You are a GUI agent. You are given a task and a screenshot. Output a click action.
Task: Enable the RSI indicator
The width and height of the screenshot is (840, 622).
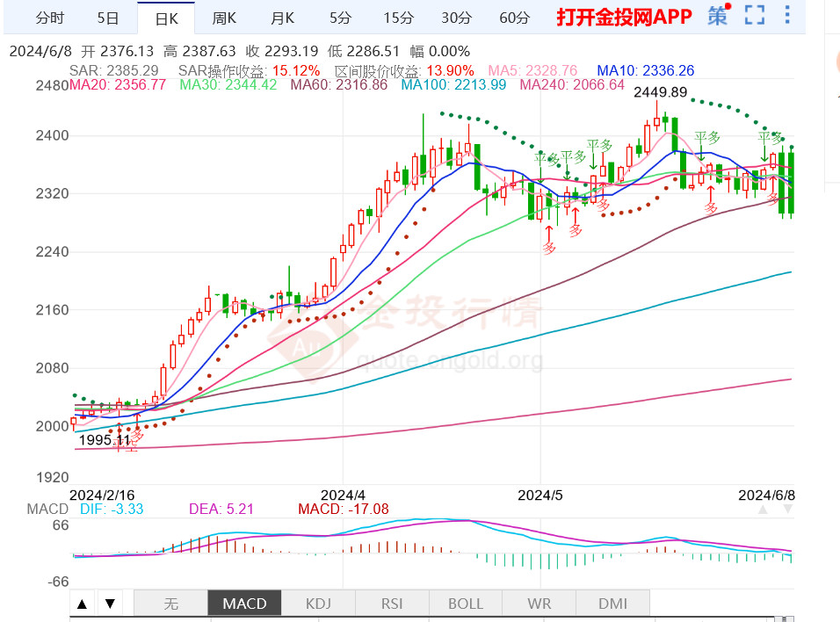point(392,604)
